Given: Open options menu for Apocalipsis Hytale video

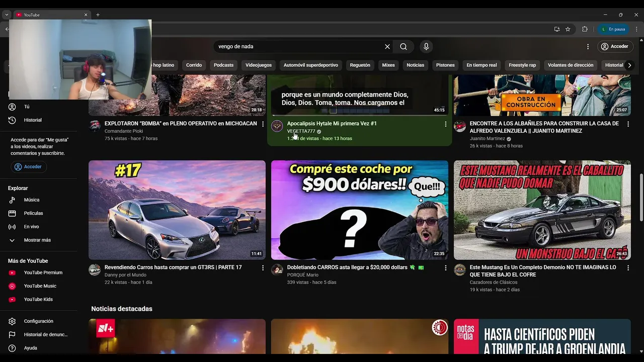Looking at the screenshot, I should tap(445, 124).
